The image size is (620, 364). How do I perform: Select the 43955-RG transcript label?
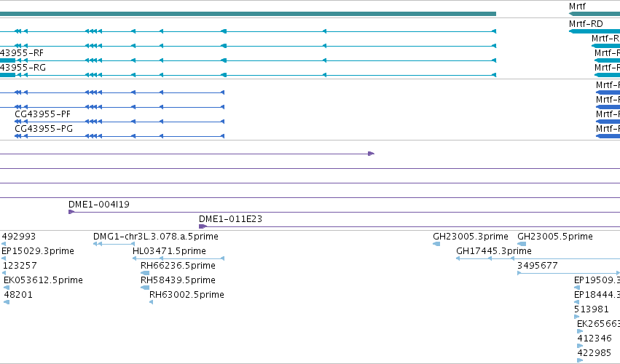[23, 68]
